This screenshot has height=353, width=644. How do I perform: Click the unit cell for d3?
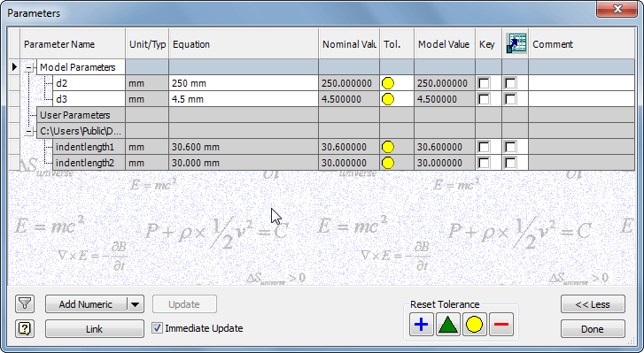pos(147,99)
